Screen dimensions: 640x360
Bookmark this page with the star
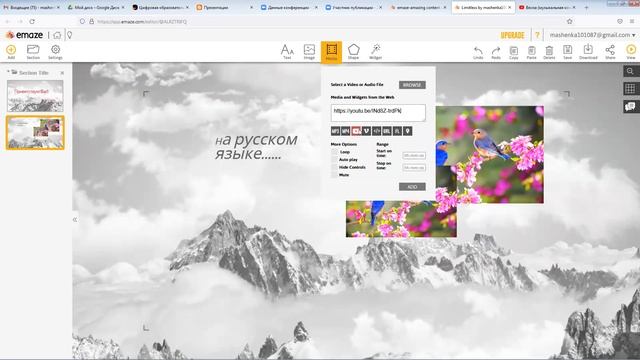(570, 21)
